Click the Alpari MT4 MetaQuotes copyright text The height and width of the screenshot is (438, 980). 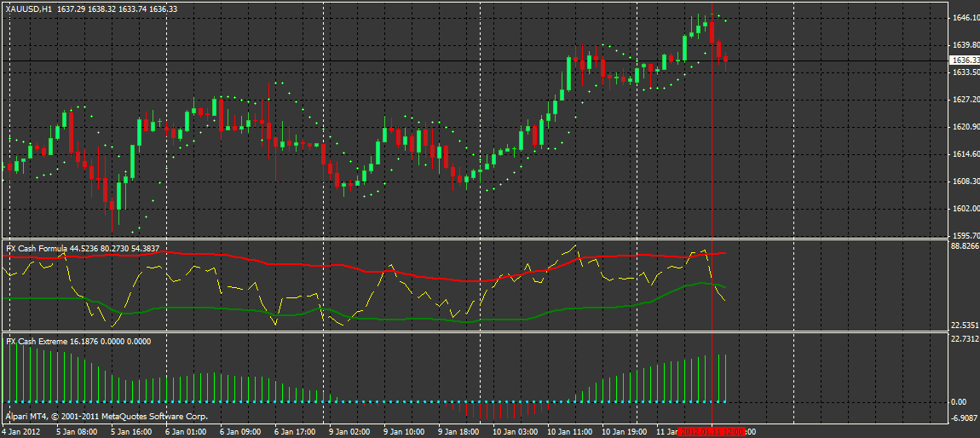click(x=107, y=416)
